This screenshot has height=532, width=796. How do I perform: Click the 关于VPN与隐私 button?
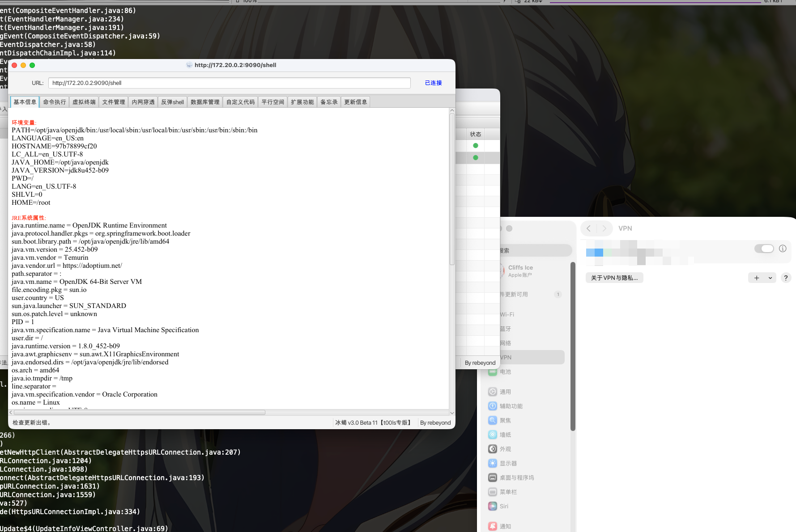coord(614,278)
